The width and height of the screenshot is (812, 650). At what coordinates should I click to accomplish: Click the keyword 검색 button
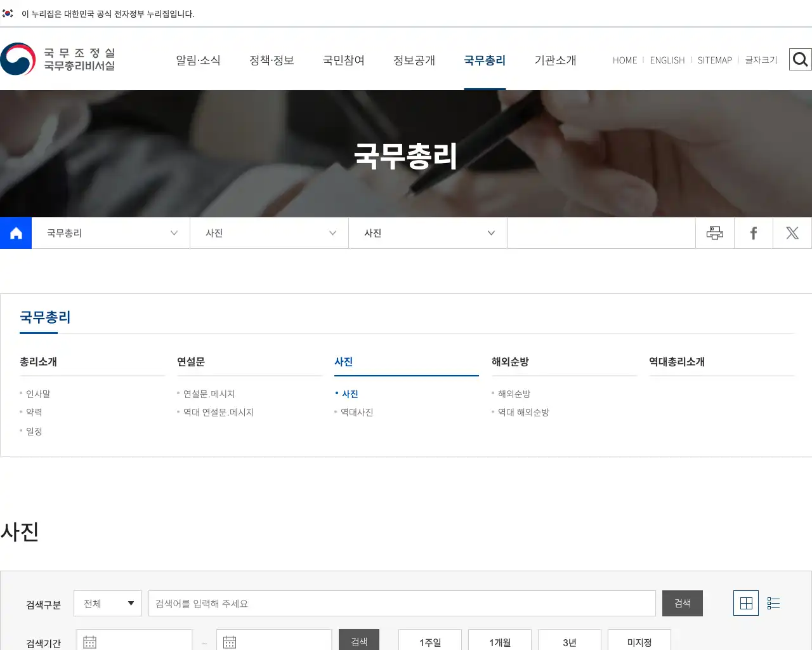point(683,603)
